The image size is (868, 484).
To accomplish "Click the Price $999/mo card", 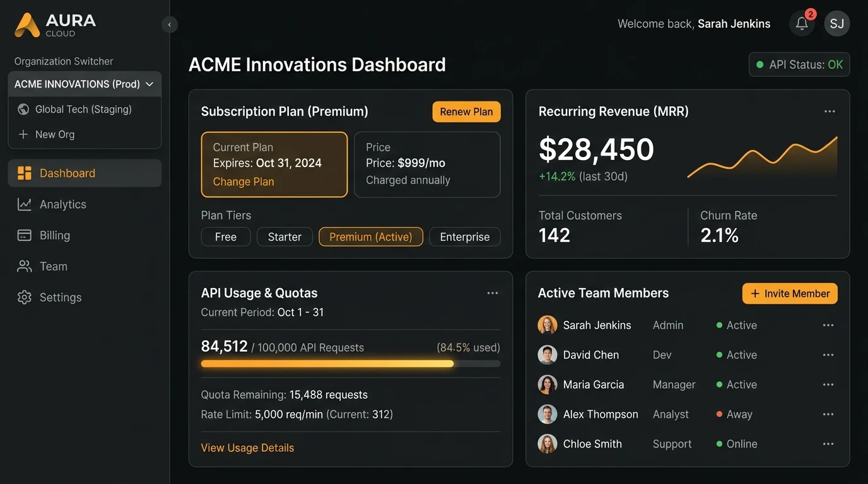I will tap(427, 164).
